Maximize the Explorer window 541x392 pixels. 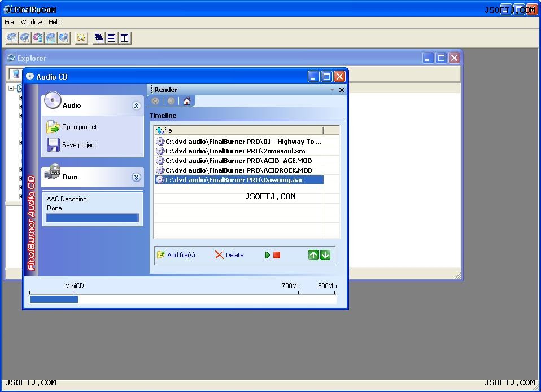(x=441, y=58)
